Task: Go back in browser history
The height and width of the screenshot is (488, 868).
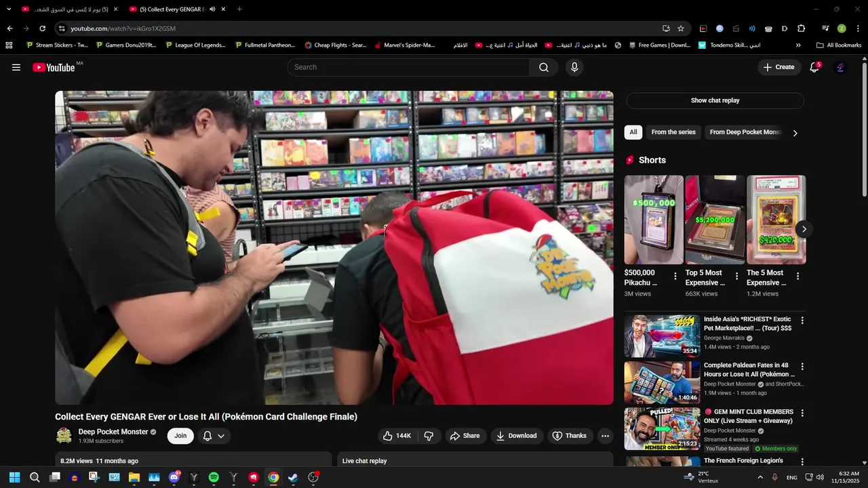Action: pyautogui.click(x=9, y=28)
